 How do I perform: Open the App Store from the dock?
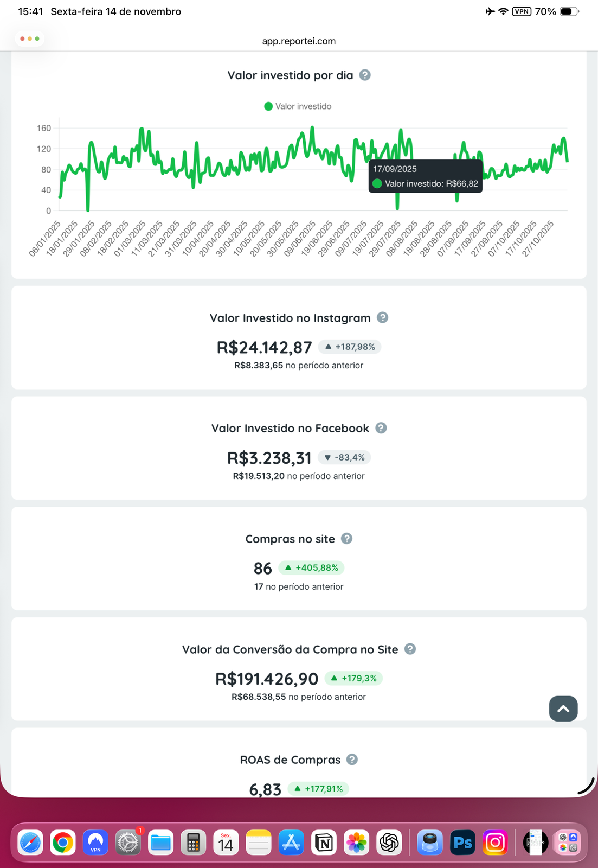click(x=291, y=843)
